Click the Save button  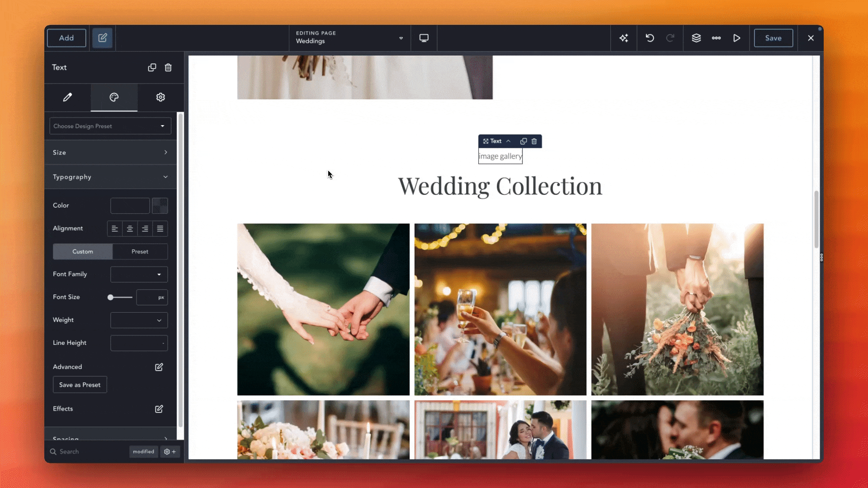pos(773,38)
